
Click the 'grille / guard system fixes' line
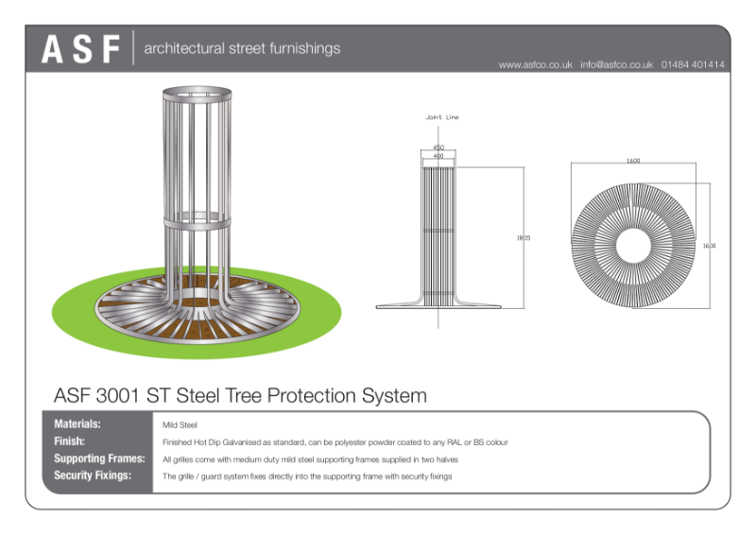coord(307,476)
